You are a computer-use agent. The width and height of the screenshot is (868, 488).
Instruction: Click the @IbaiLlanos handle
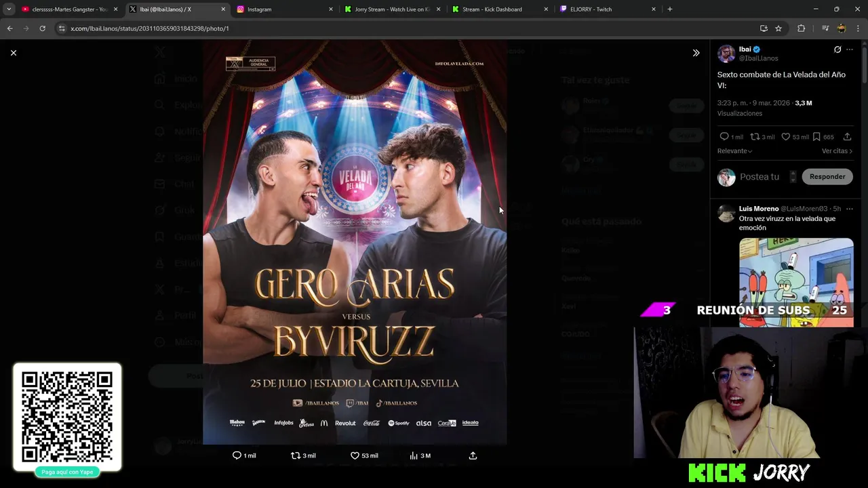coord(758,58)
